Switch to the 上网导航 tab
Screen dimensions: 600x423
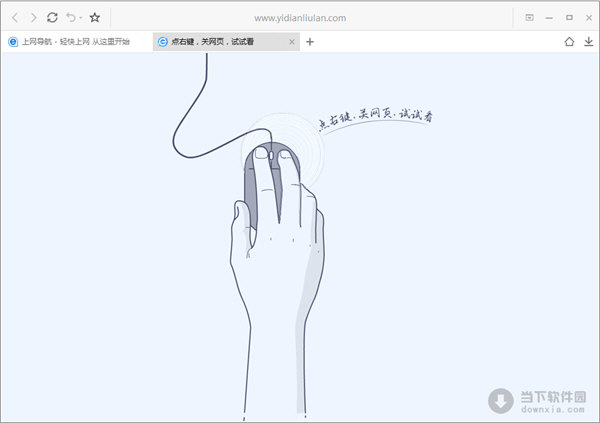(x=76, y=42)
